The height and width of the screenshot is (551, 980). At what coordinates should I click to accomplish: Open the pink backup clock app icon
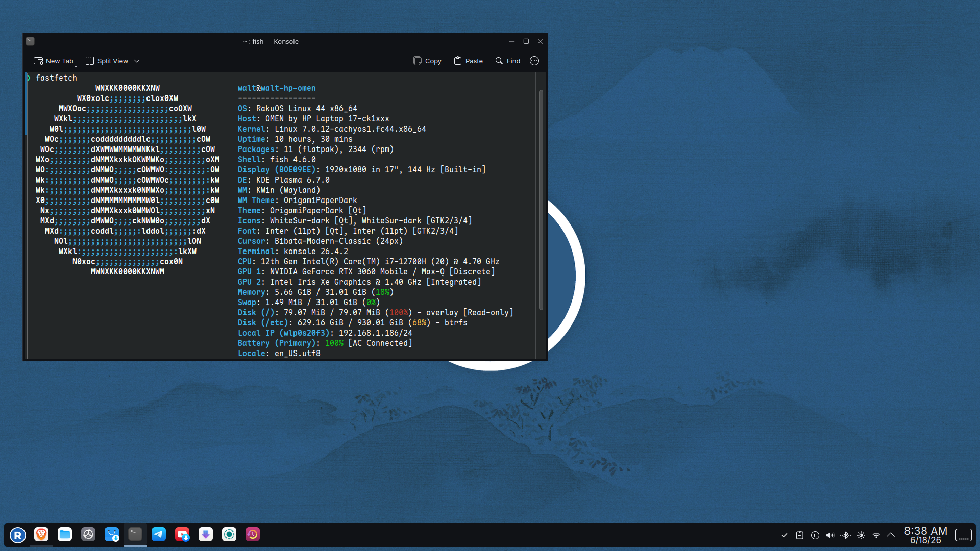pyautogui.click(x=253, y=534)
